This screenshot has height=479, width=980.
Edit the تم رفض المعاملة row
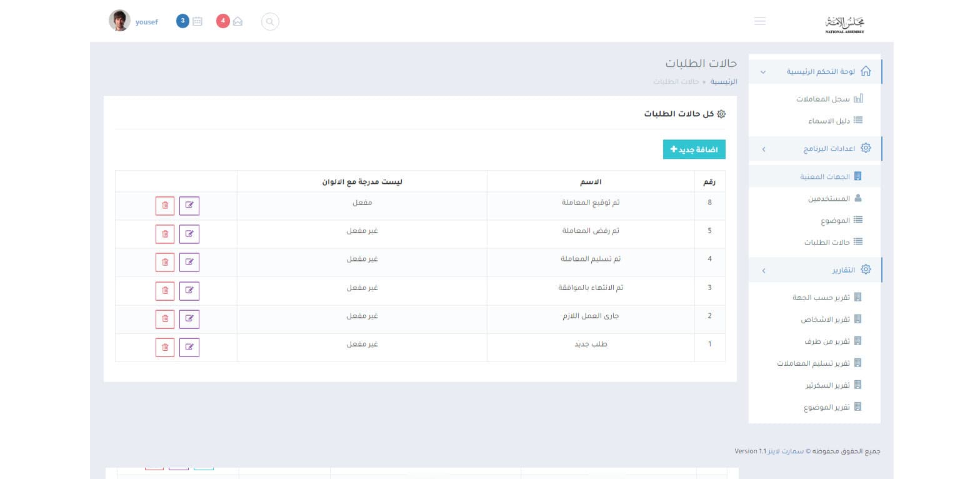click(x=189, y=234)
